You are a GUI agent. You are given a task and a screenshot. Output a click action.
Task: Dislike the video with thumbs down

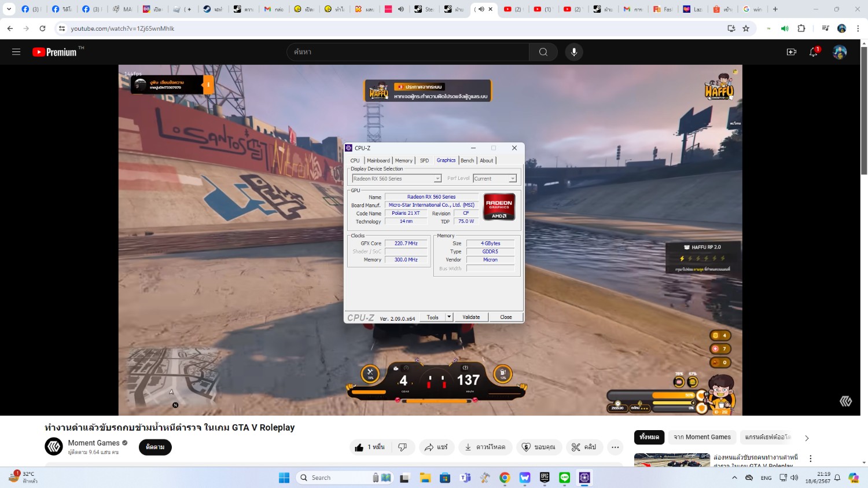click(x=403, y=447)
